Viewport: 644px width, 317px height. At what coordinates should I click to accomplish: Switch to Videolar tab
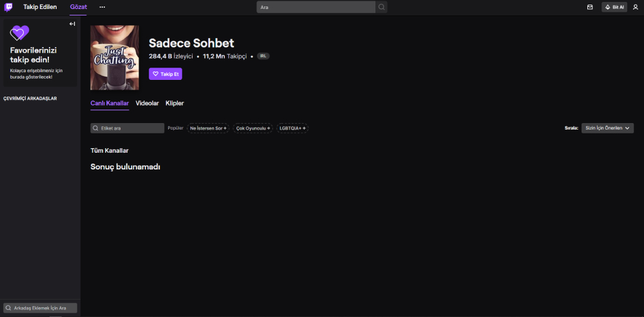(147, 103)
